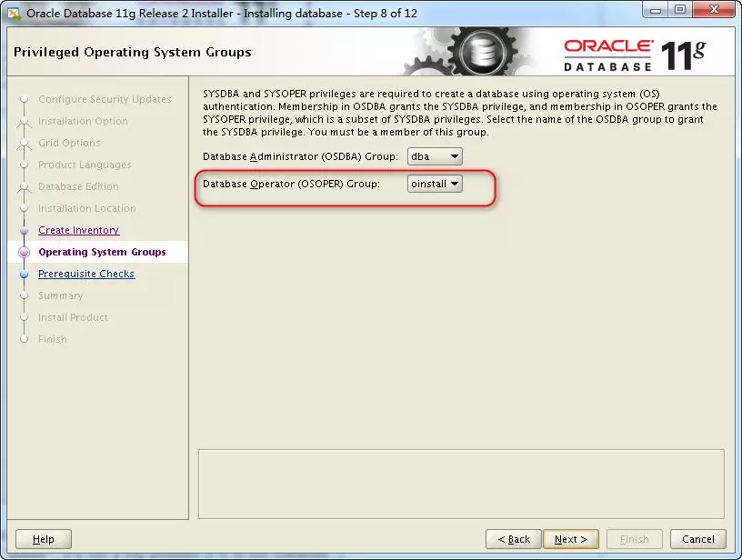
Task: Close the installer window
Action: coord(715,10)
